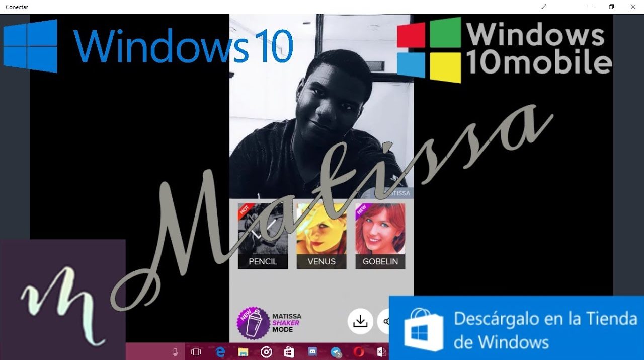Viewport: 644px width, 360px height.
Task: Restore down the Conectar window
Action: [x=611, y=7]
